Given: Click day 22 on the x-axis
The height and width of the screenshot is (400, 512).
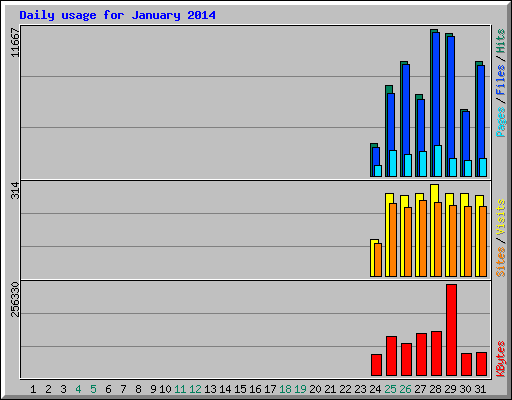Looking at the screenshot, I should tap(345, 389).
